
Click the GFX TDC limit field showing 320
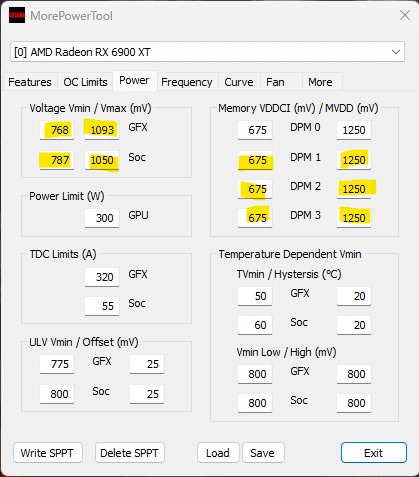(102, 277)
